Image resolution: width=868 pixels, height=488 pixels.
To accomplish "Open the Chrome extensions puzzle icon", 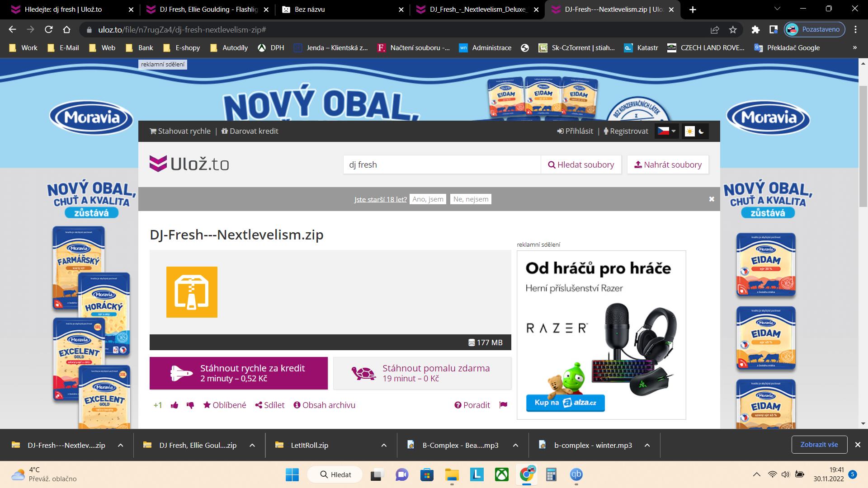I will pyautogui.click(x=755, y=30).
